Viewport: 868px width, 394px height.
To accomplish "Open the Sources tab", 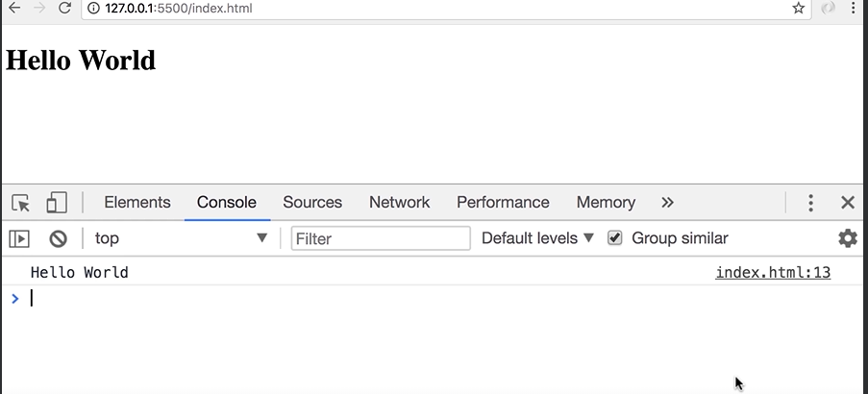I will (x=312, y=203).
